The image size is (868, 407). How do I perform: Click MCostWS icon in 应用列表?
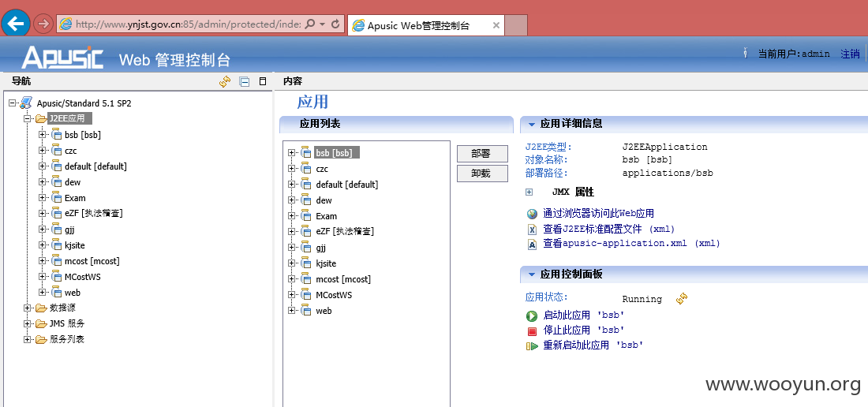[307, 295]
